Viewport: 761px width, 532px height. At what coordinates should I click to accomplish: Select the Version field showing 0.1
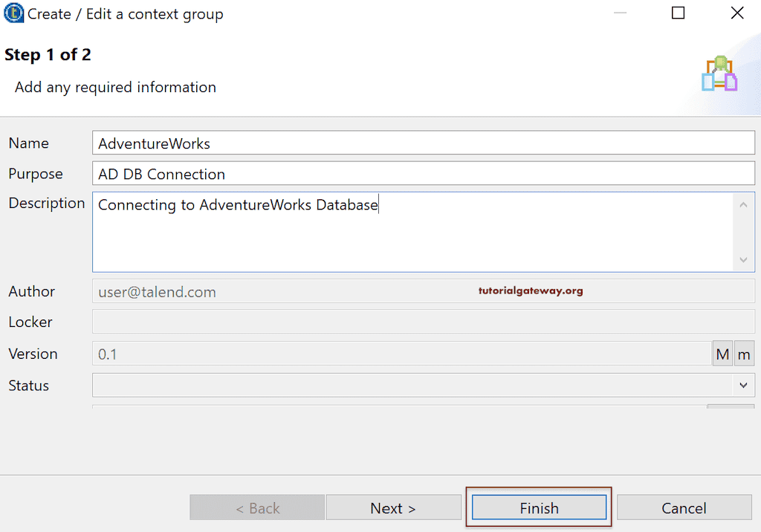tap(401, 354)
